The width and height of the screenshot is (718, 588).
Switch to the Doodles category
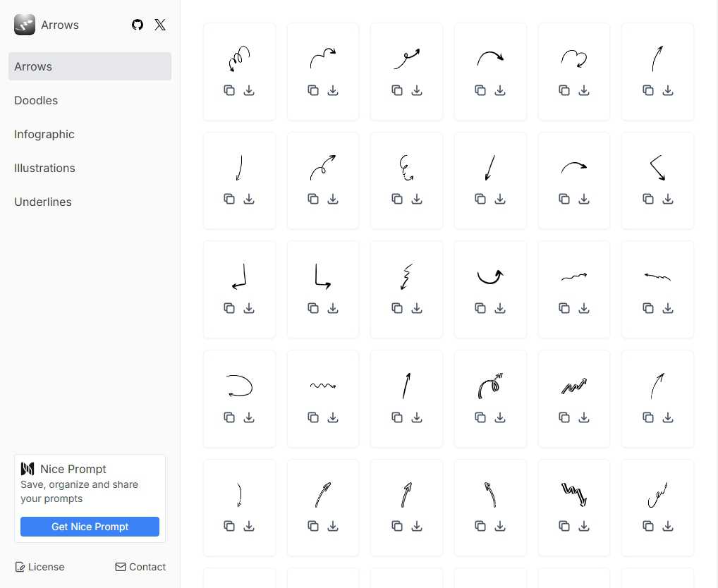pos(36,100)
